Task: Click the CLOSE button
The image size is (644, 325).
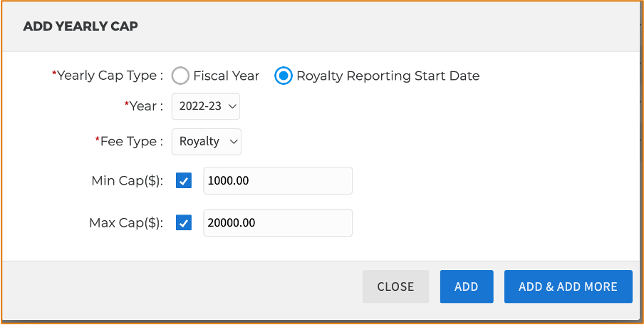Action: 395,287
